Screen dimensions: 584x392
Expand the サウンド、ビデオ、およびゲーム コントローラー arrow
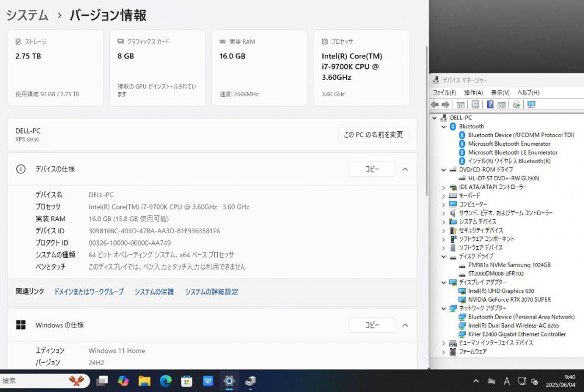(x=444, y=213)
